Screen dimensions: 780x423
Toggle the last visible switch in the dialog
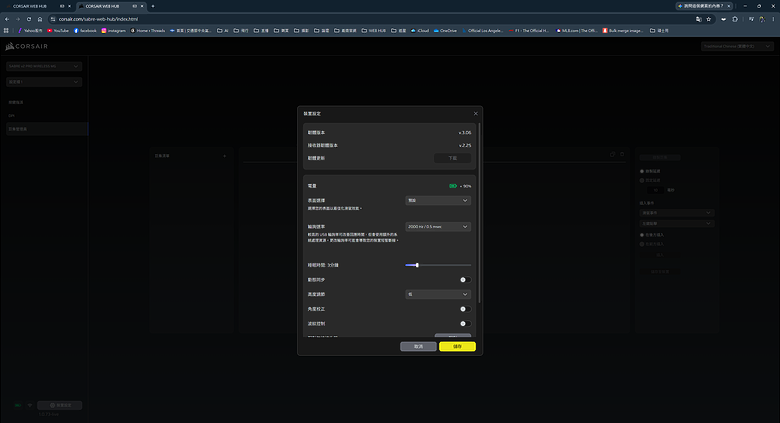(465, 323)
